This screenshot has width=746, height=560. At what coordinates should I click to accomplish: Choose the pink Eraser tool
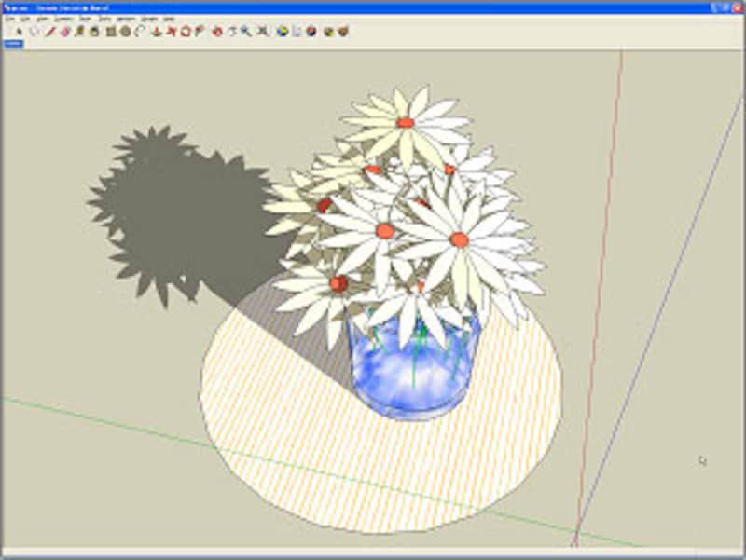65,32
